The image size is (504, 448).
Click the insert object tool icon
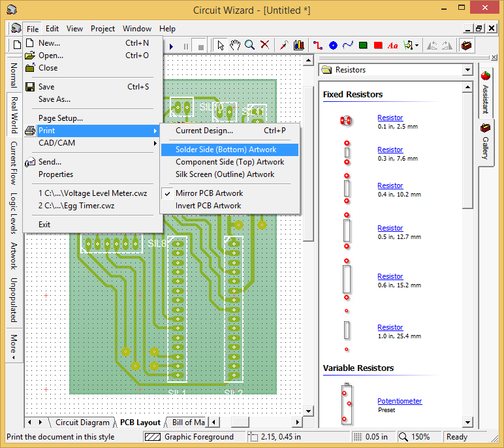click(x=408, y=45)
